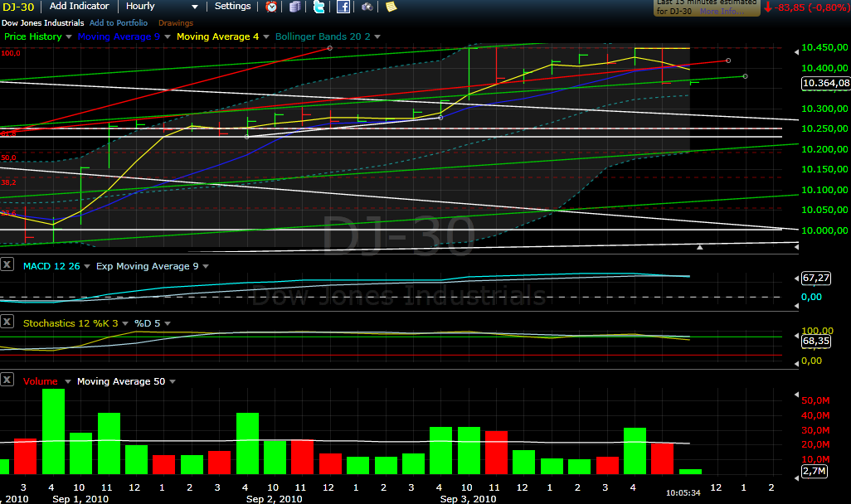Click the database stack icon in toolbar
851x504 pixels.
294,7
